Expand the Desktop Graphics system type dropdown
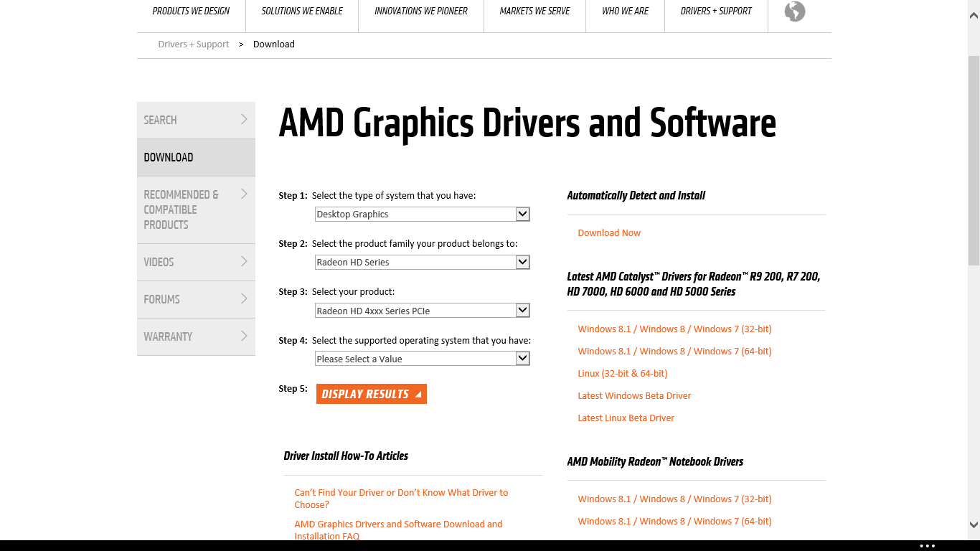The width and height of the screenshot is (980, 551). [423, 214]
